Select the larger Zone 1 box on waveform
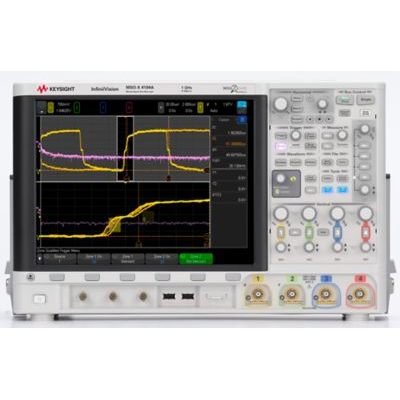Viewport: 400px width, 400px height. click(115, 224)
